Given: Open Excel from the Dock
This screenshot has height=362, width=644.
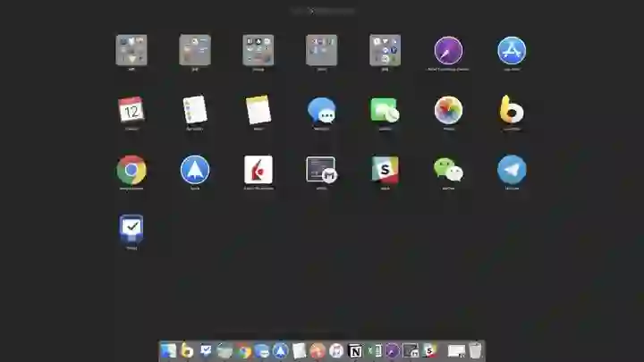Looking at the screenshot, I should [x=374, y=351].
